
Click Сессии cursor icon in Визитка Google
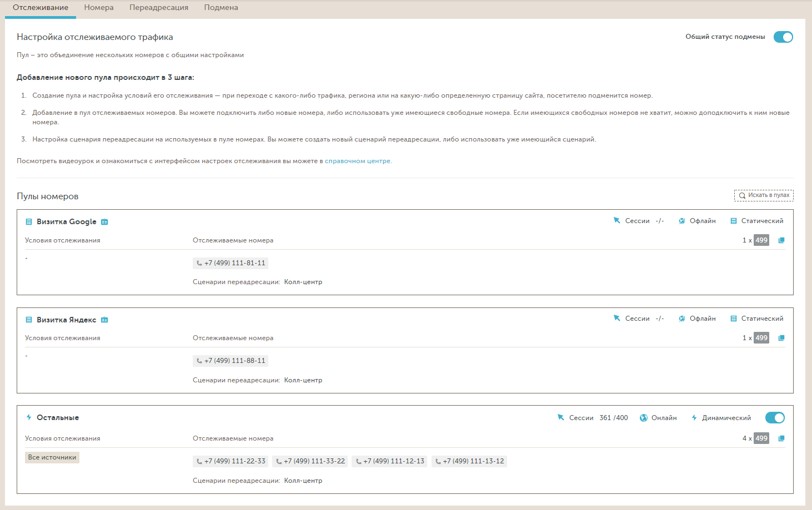(x=616, y=220)
